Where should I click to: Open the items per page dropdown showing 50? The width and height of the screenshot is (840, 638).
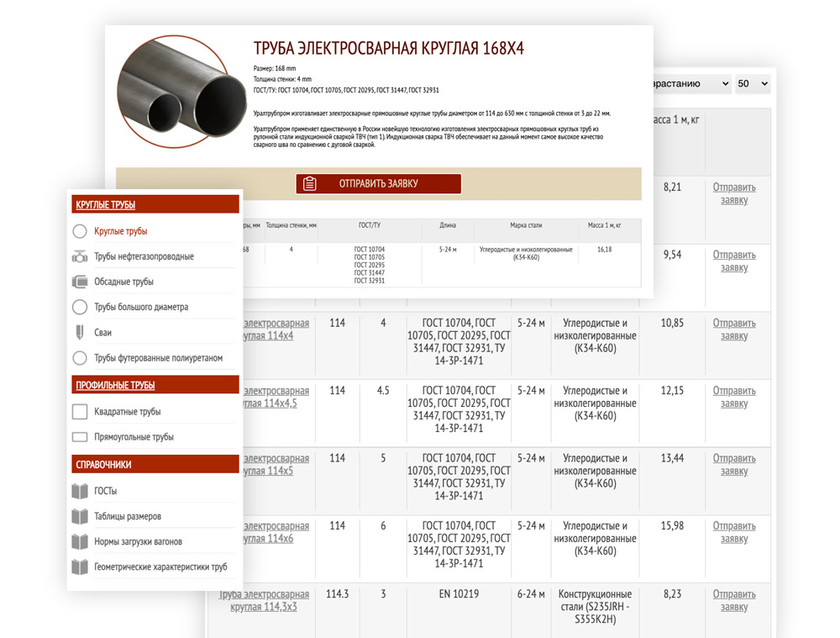coord(753,84)
